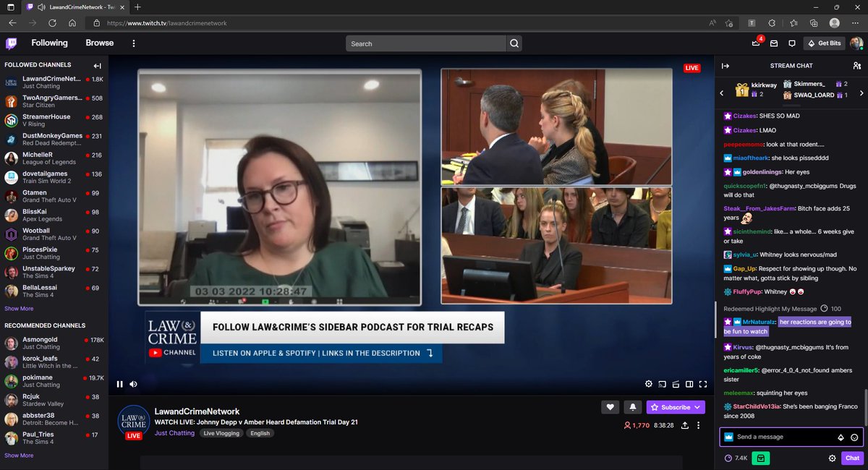Viewport: 868px width, 470px height.
Task: Click Show More under followed channels
Action: coord(19,308)
